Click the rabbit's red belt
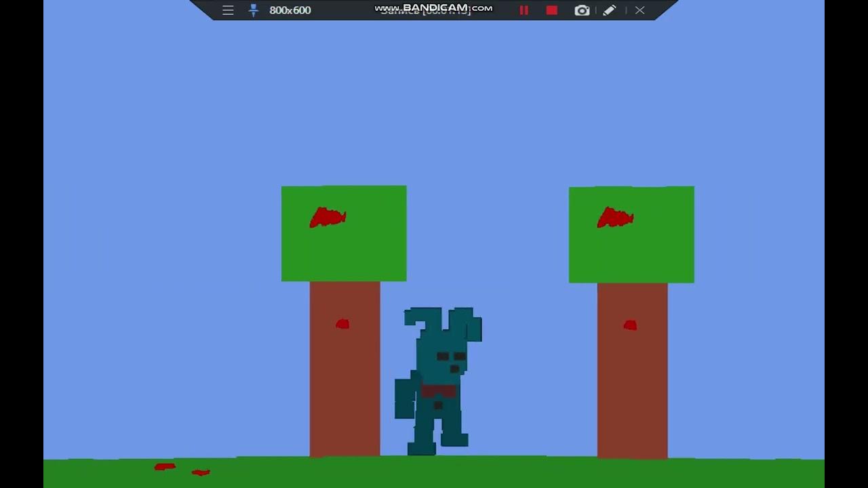Viewport: 868px width, 488px height. [438, 391]
